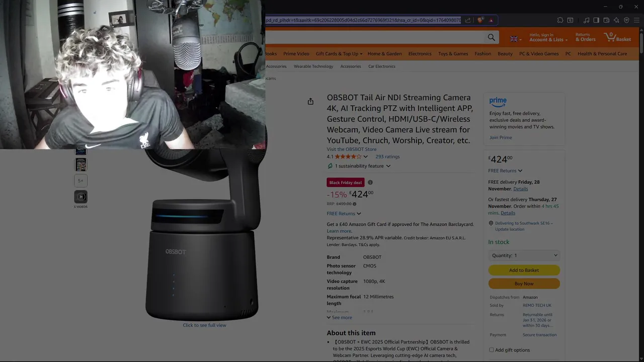Click the Brave Rewards triangle icon

coord(491,20)
